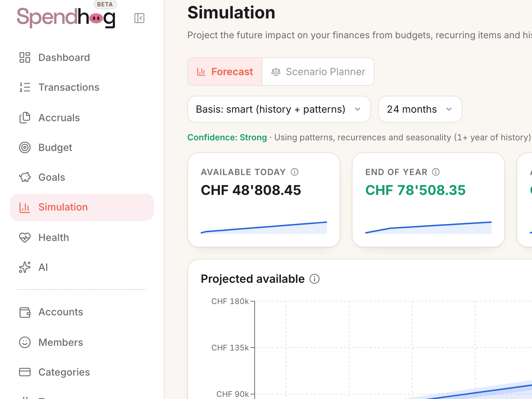The width and height of the screenshot is (532, 399).
Task: Open Members page
Action: click(x=82, y=342)
